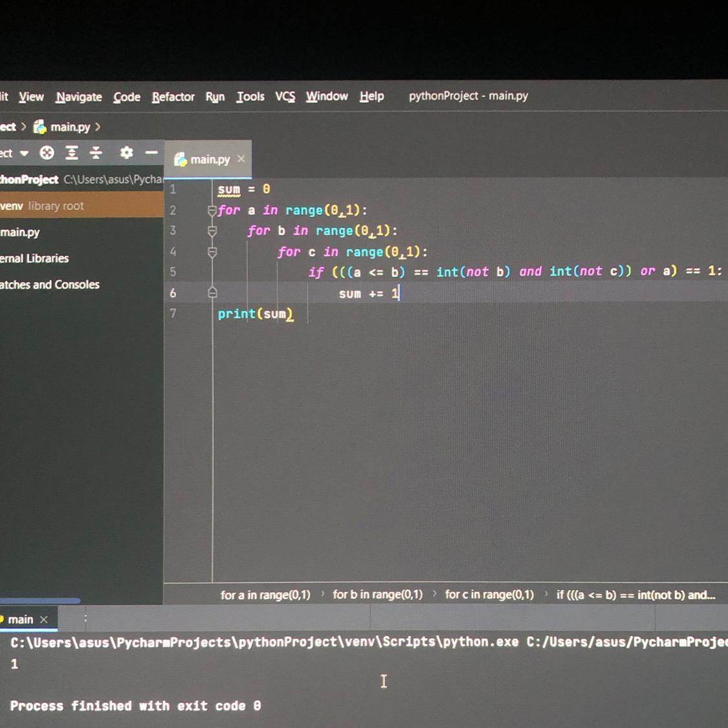Select the pythonProject root path row
Screen dimensions: 728x728
[x=82, y=179]
